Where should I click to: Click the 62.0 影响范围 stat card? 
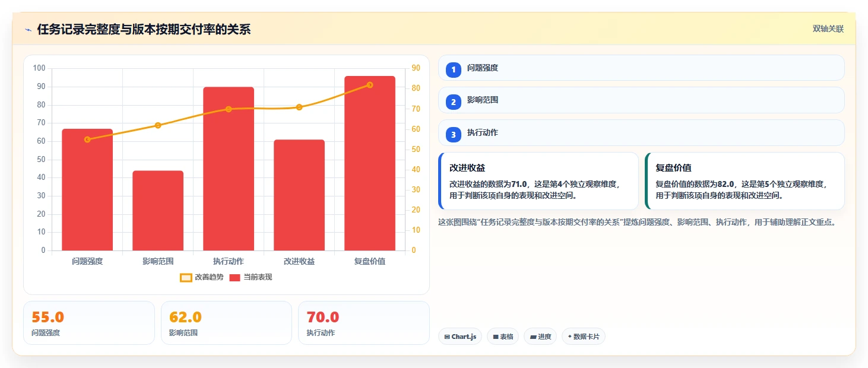(226, 323)
